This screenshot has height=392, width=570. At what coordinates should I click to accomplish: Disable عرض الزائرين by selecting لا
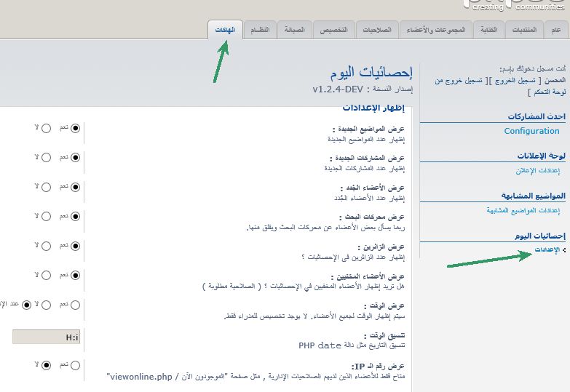click(x=47, y=246)
